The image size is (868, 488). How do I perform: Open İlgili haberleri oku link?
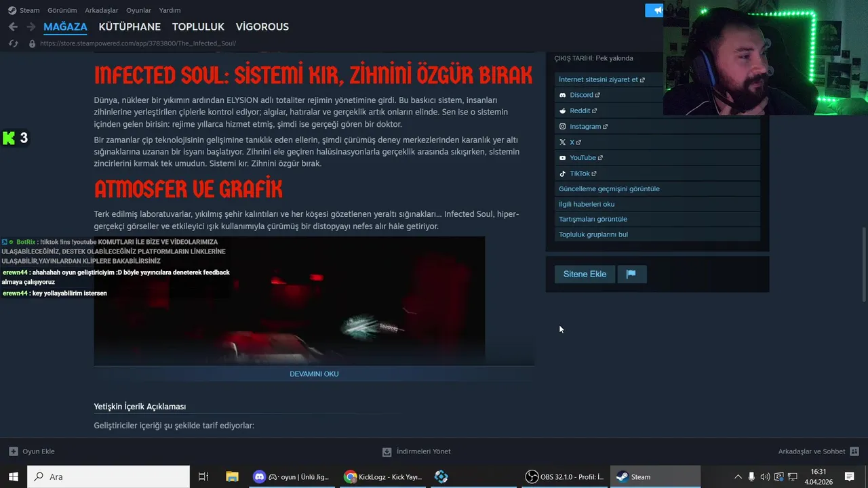(x=587, y=204)
